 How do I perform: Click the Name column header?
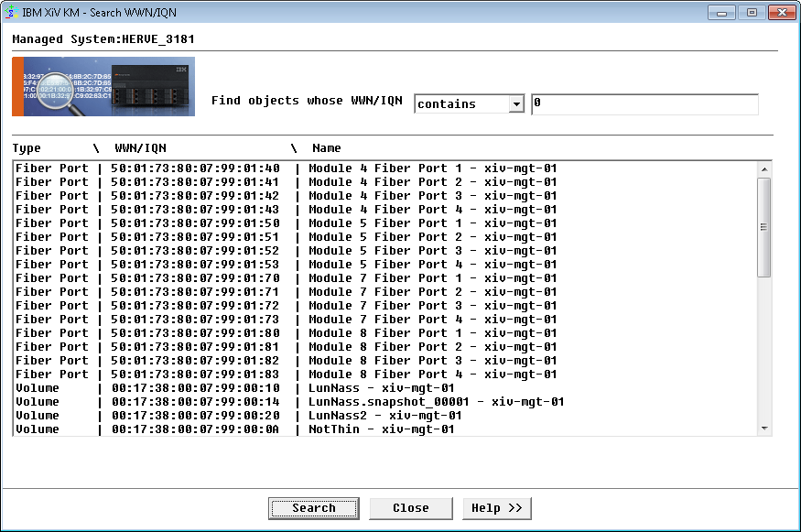327,148
